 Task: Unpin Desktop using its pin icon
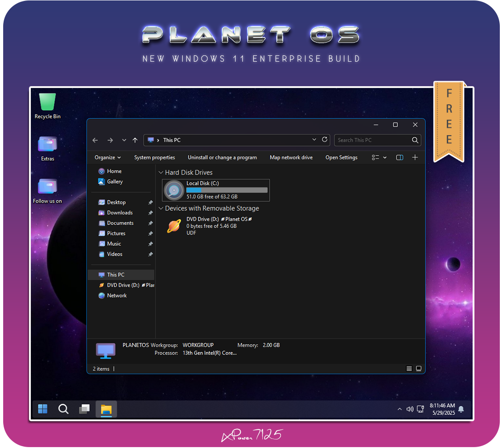150,203
